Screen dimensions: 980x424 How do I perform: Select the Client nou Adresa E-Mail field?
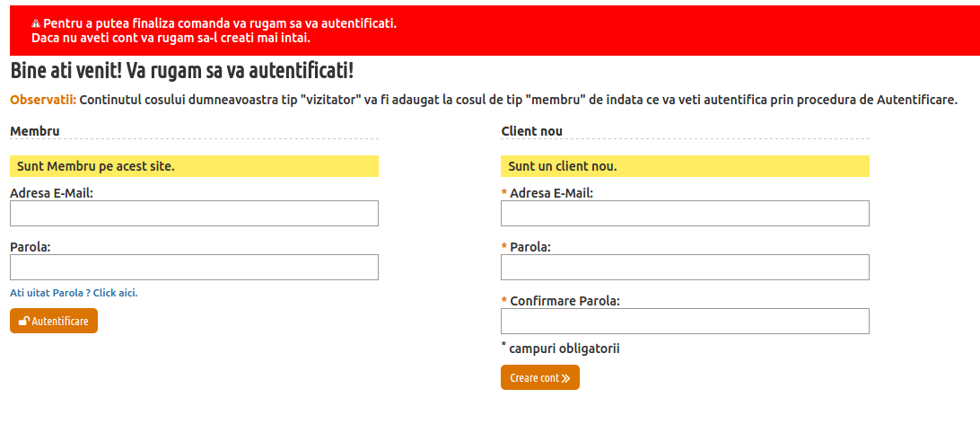click(x=685, y=213)
